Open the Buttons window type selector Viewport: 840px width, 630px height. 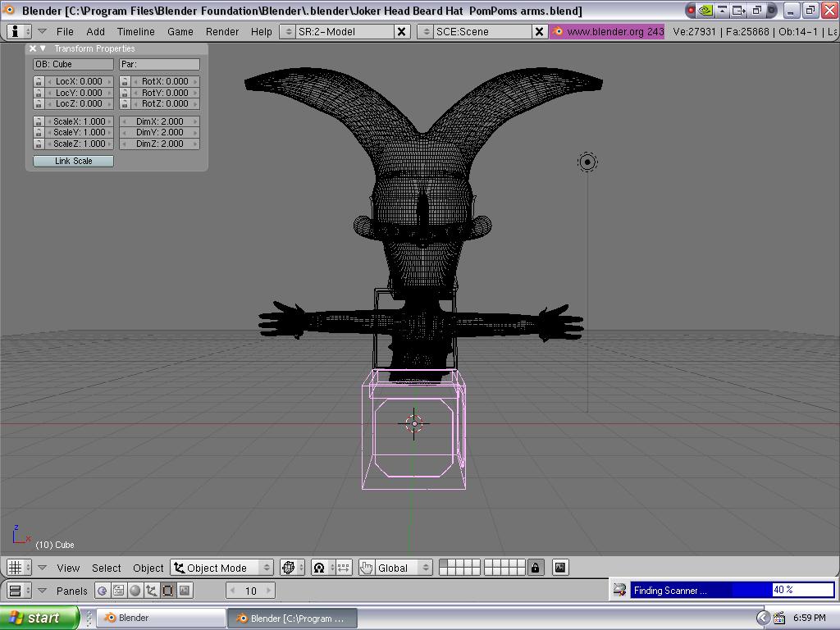[x=20, y=591]
